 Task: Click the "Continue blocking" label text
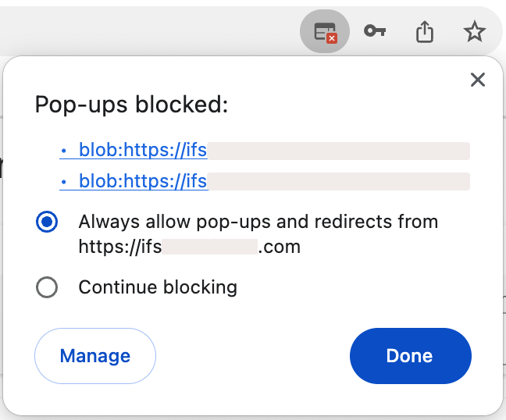coord(158,287)
